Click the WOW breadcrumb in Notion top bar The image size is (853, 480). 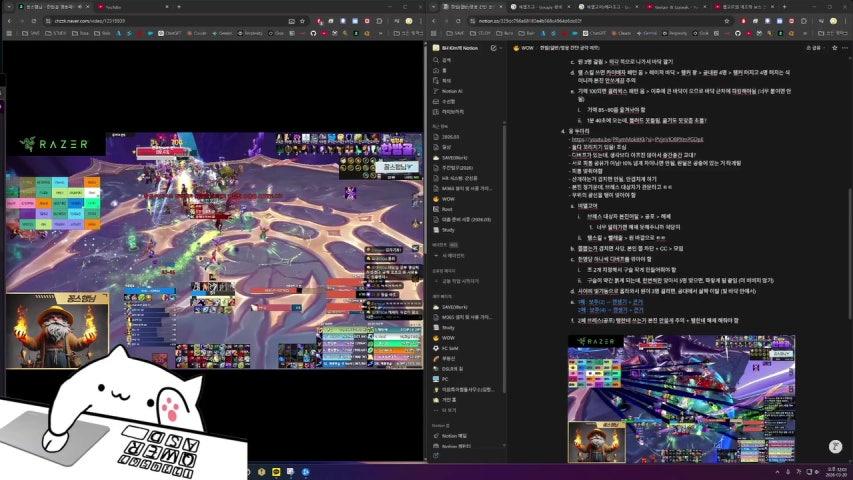(524, 48)
